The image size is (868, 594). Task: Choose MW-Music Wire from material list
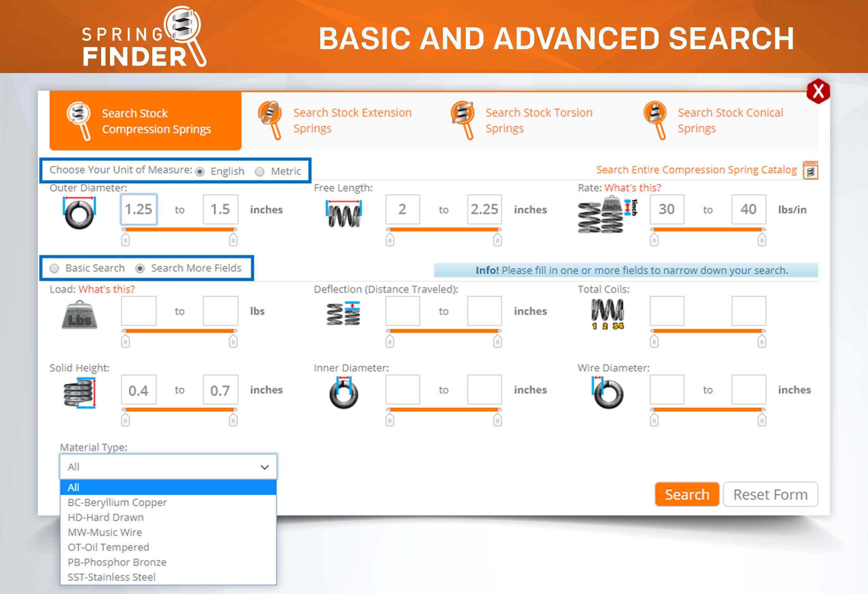[104, 533]
